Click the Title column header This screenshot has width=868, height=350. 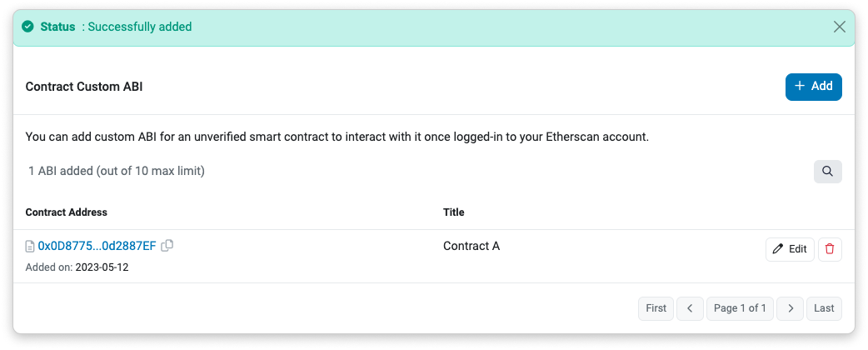tap(453, 212)
